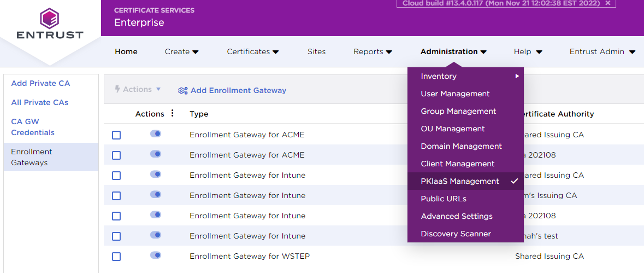Toggle the WSTEP enrollment gateway switch
The height and width of the screenshot is (273, 644).
[x=156, y=255]
